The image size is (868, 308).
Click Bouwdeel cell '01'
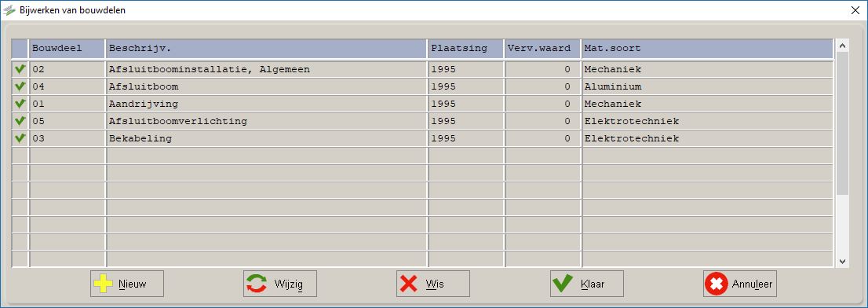click(67, 104)
